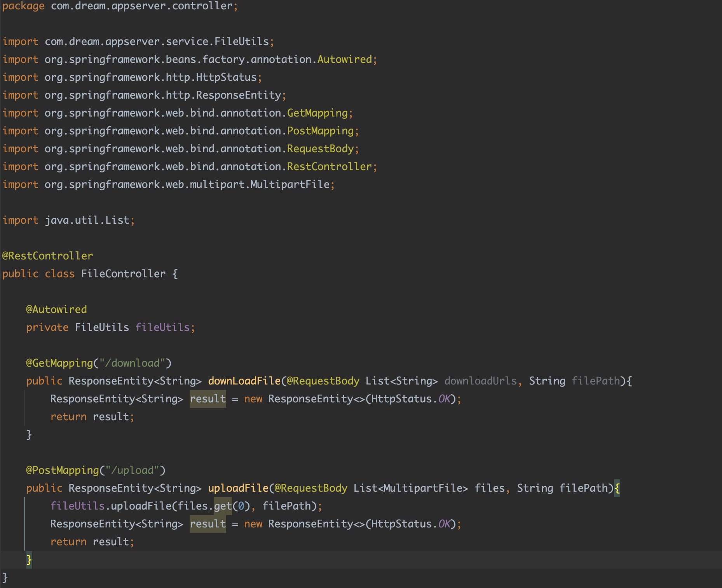
Task: Click the highlighted "get" method call
Action: tap(223, 506)
